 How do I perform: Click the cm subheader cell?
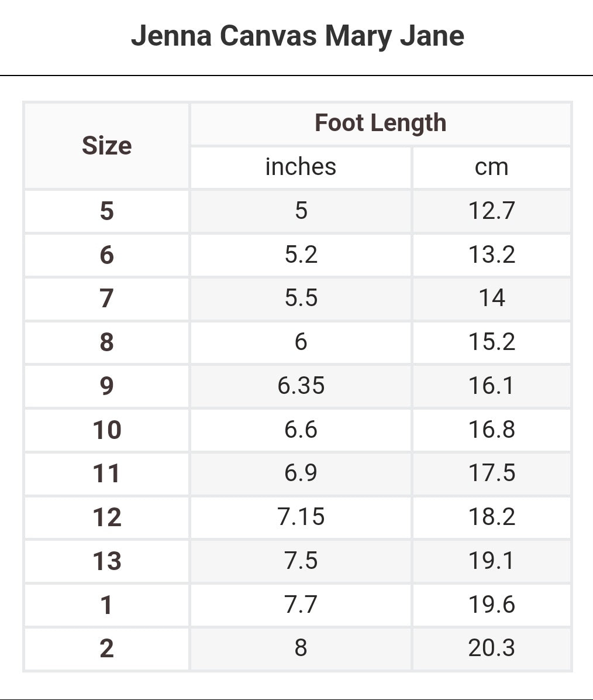491,167
